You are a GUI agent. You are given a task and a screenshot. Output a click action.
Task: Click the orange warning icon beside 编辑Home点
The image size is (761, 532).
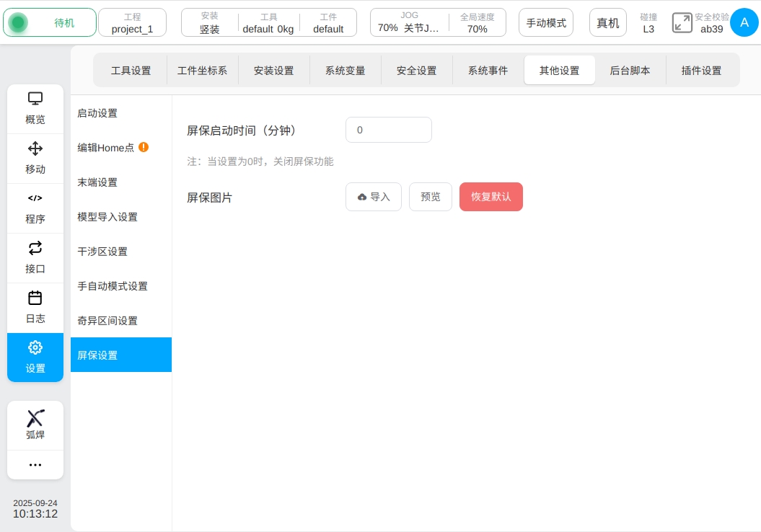144,147
